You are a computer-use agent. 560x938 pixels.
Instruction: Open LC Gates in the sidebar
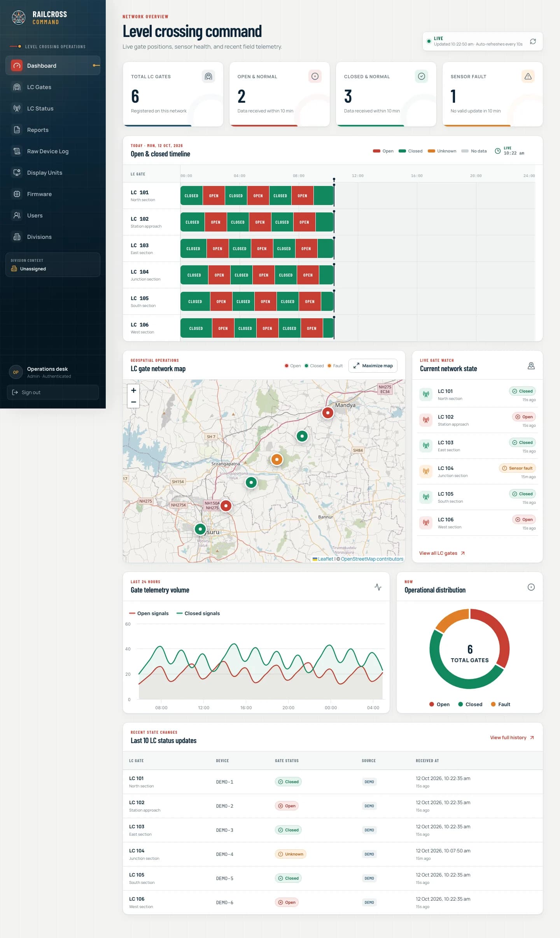[x=53, y=87]
